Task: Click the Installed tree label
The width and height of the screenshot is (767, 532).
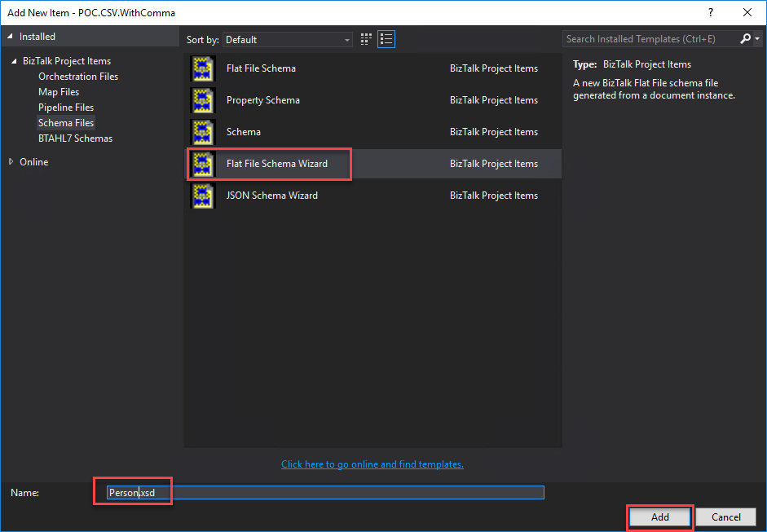Action: point(37,37)
